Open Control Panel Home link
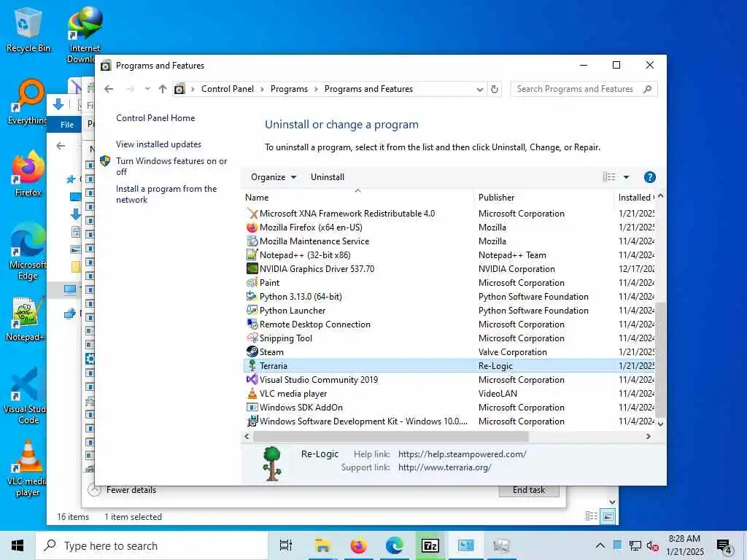This screenshot has height=560, width=747. 155,118
